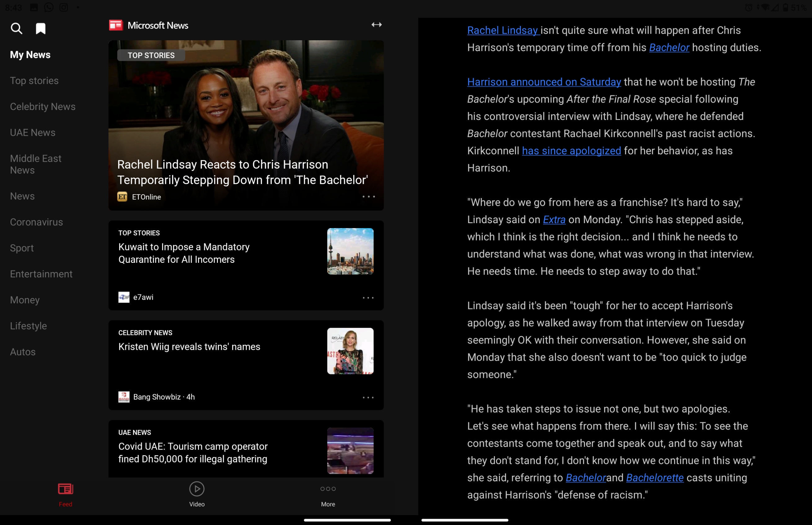Select the Feed tab icon
This screenshot has height=525, width=812.
click(65, 489)
